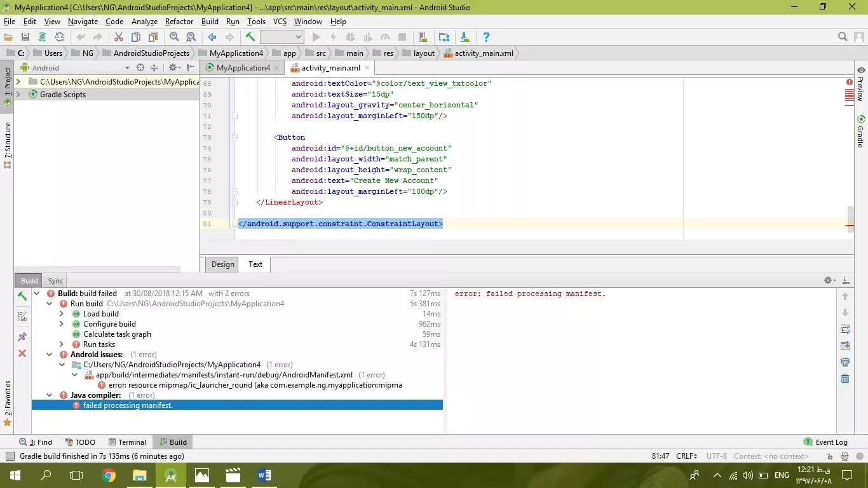
Task: Click the SDK Manager download icon
Action: point(465,37)
